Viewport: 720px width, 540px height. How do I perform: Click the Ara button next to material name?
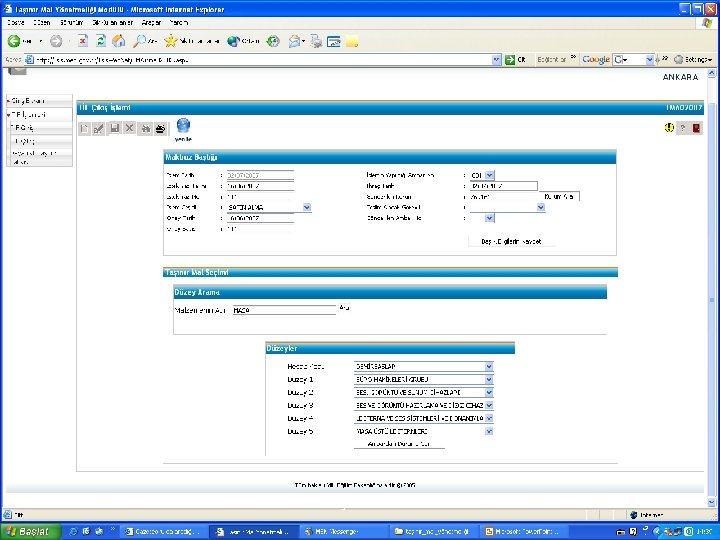click(x=344, y=308)
